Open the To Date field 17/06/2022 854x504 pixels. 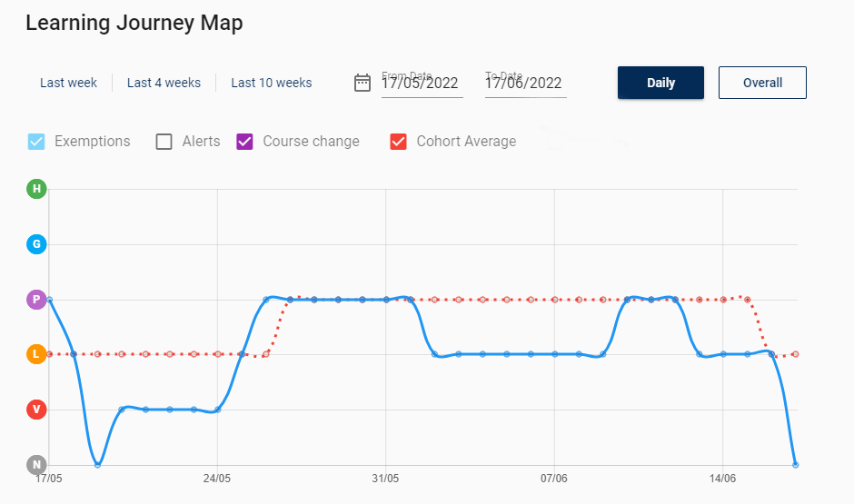pyautogui.click(x=525, y=84)
